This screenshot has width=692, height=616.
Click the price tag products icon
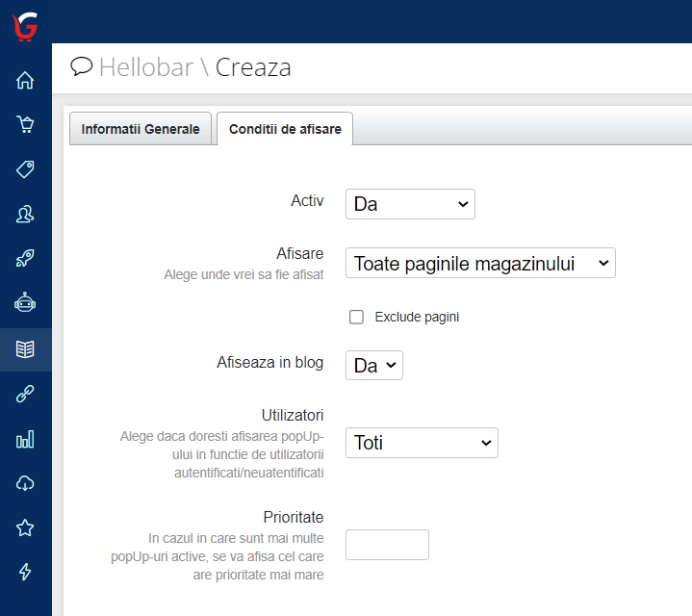[25, 169]
